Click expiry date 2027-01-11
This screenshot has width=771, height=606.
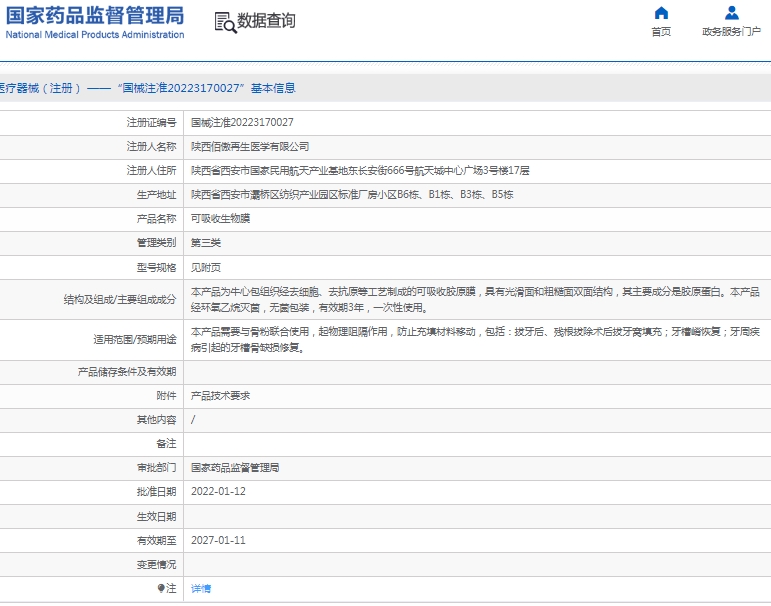tap(218, 541)
